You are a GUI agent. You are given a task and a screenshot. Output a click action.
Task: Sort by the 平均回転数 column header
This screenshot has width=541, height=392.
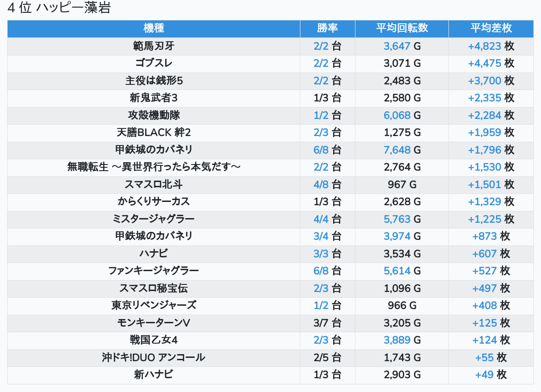(x=402, y=28)
